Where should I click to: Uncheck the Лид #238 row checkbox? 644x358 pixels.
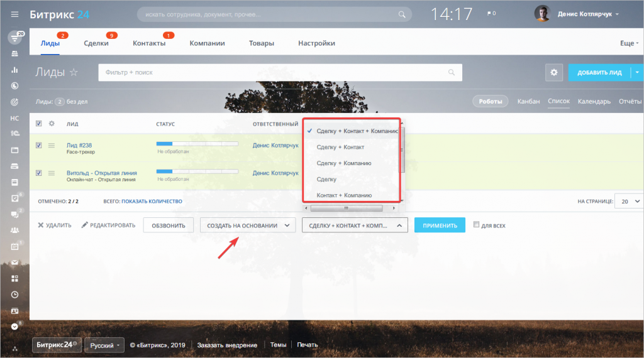point(38,145)
